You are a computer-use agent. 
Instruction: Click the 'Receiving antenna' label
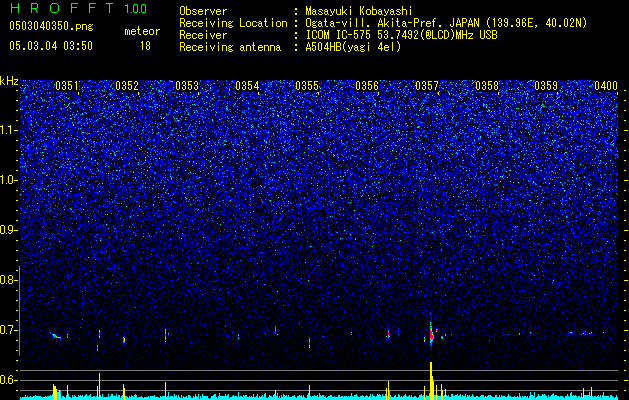[x=230, y=47]
